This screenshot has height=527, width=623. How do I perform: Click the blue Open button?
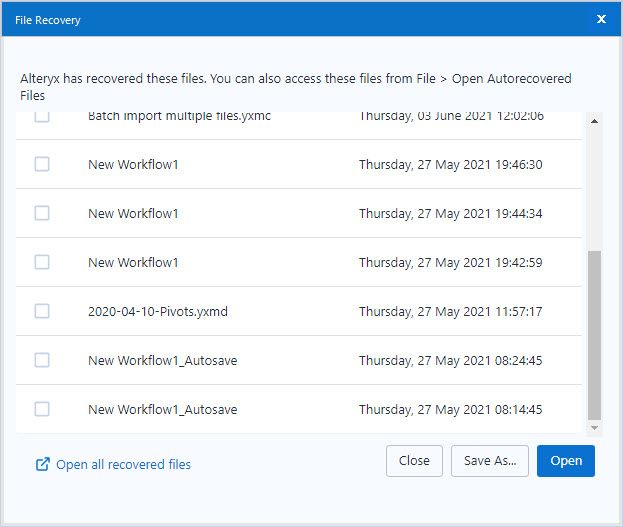pos(565,461)
